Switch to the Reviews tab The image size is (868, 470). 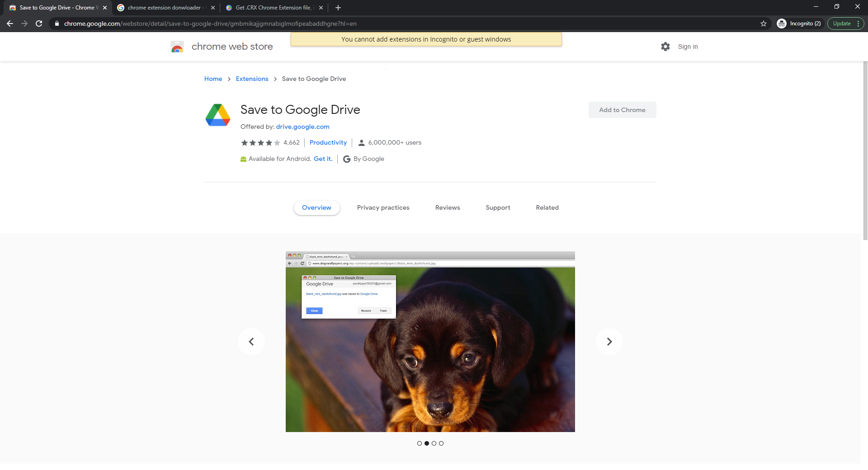click(448, 207)
